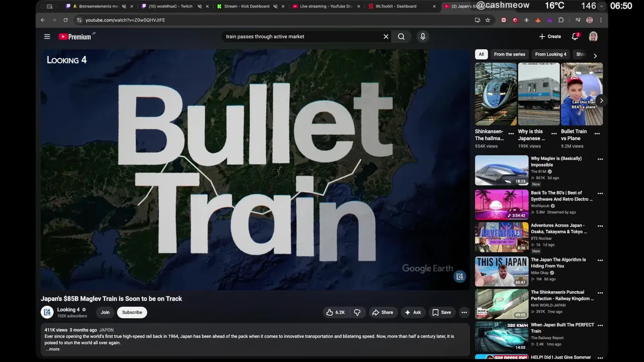The height and width of the screenshot is (362, 644).
Task: Go back in the browser
Action: tap(43, 20)
